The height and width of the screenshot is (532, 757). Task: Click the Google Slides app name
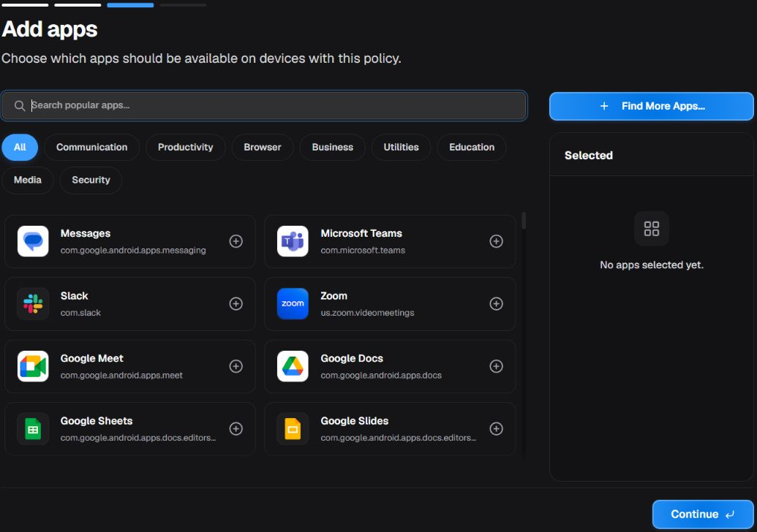point(354,421)
